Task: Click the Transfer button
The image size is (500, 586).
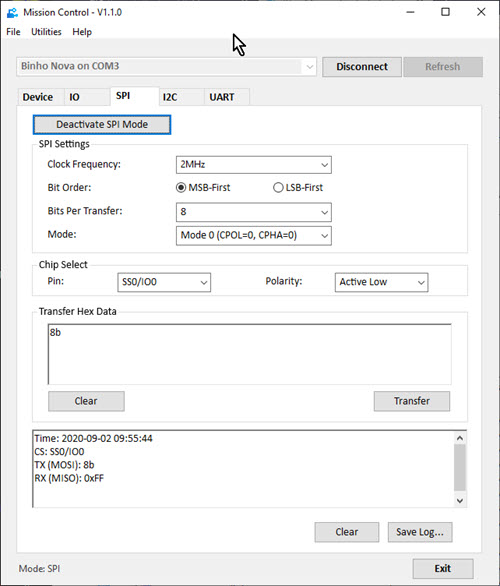Action: 412,401
